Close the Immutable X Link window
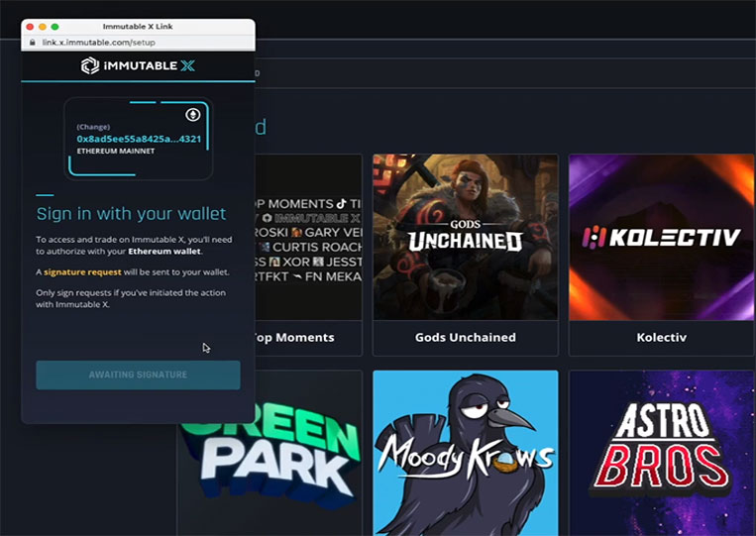 (x=30, y=27)
